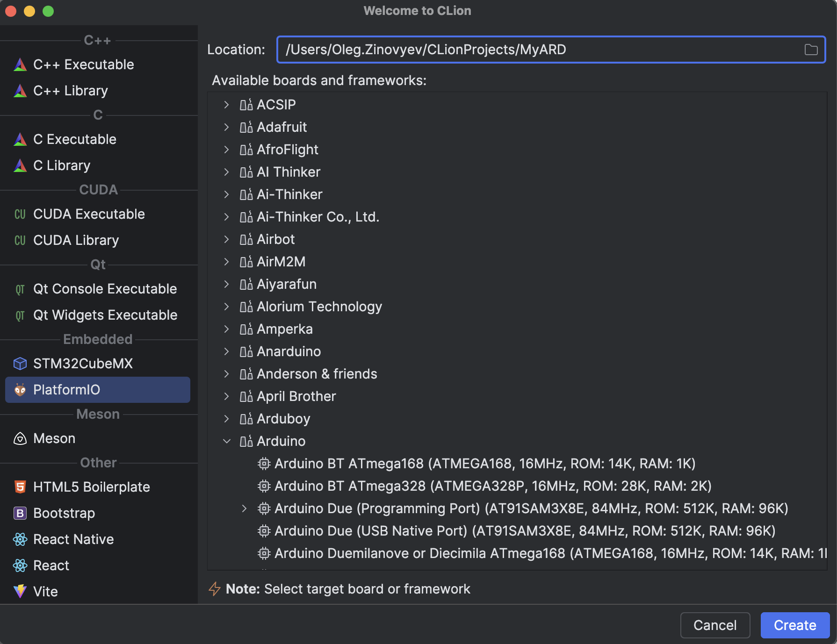Click the HTML5 Boilerplate icon
The image size is (837, 644).
(20, 487)
